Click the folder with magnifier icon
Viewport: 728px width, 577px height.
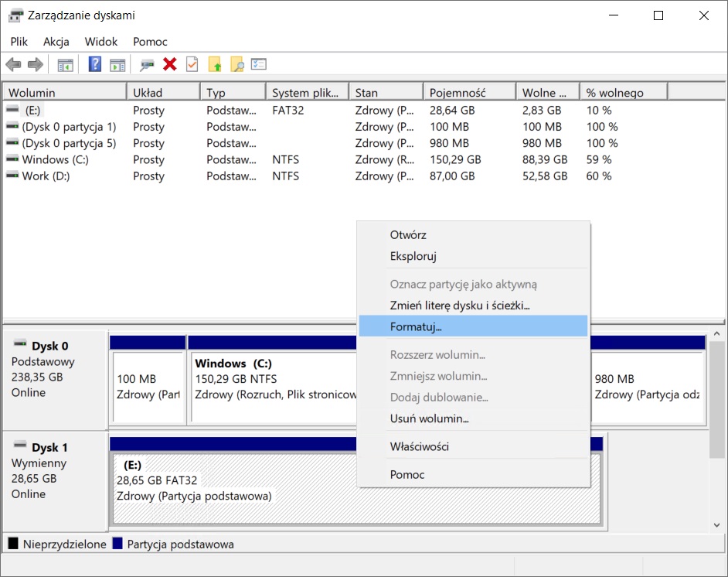[x=236, y=65]
